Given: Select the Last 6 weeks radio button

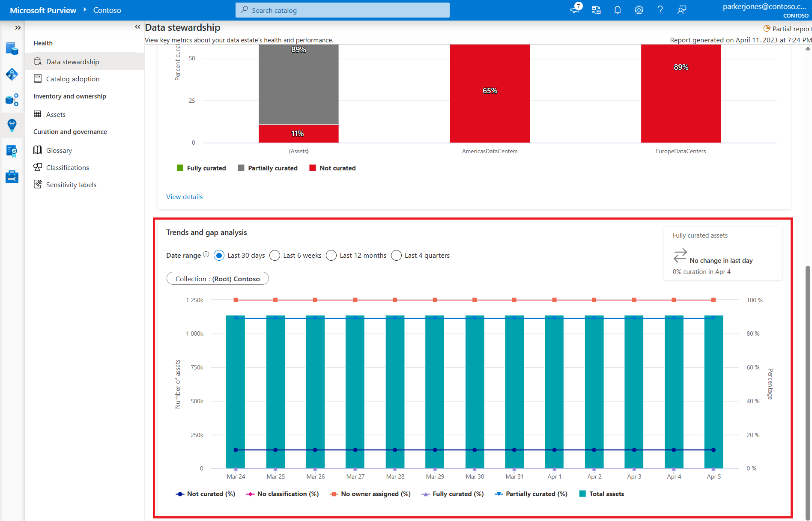Looking at the screenshot, I should pyautogui.click(x=275, y=256).
